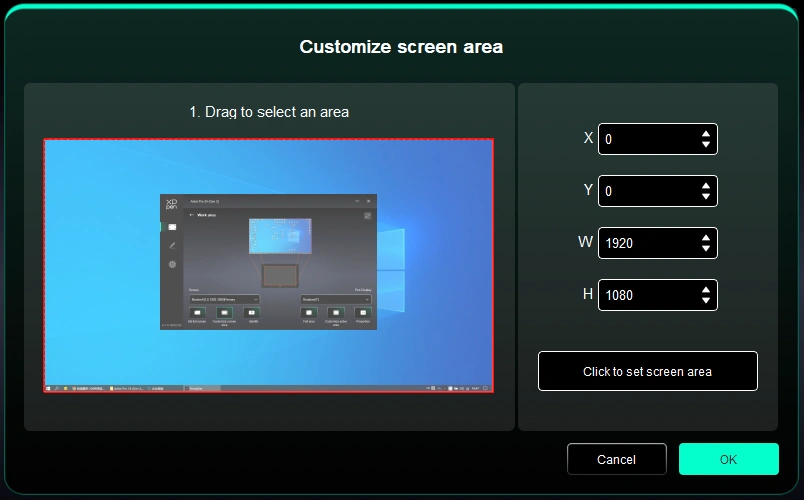Click the XP-Pen logo in the preview

coord(171,204)
